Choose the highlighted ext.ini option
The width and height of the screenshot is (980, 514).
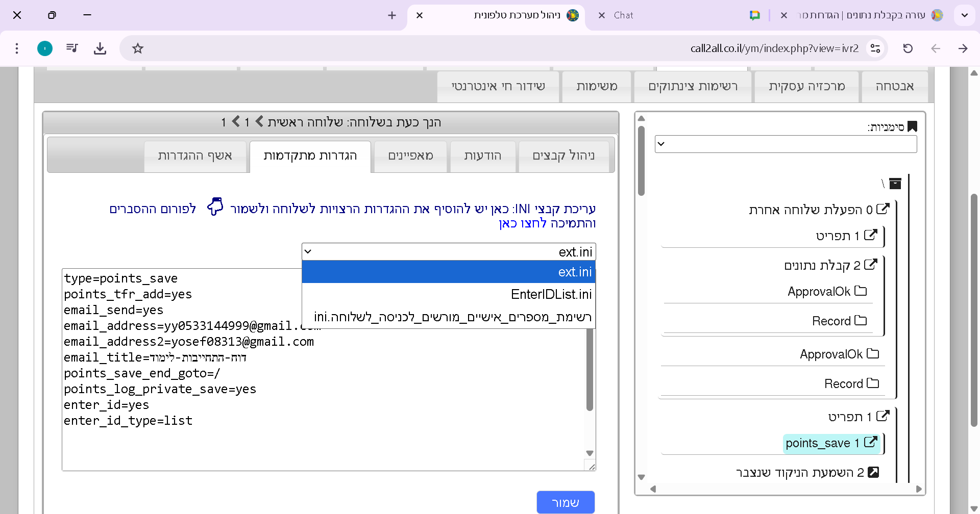[574, 272]
